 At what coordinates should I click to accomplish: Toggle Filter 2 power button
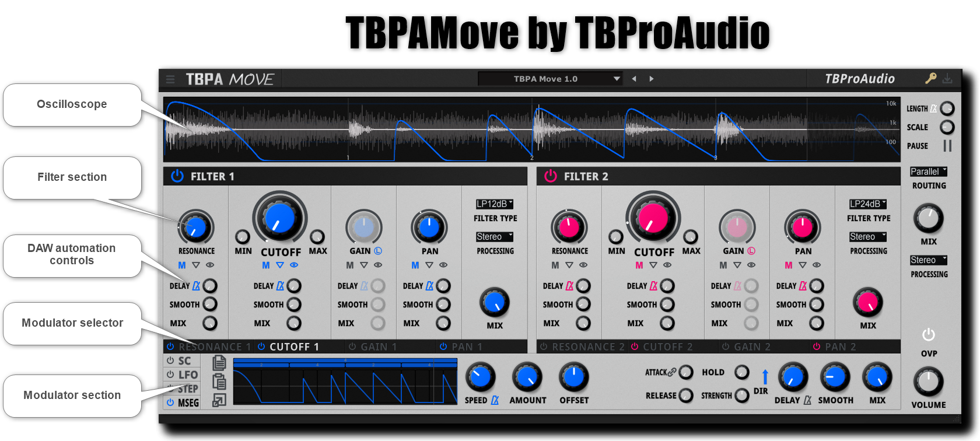pos(551,176)
